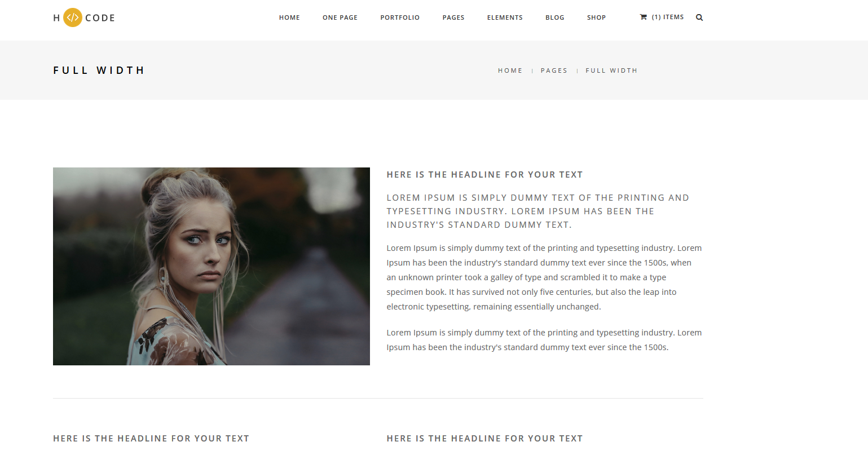Click the bottom-left headline text
This screenshot has width=868, height=455.
151,439
